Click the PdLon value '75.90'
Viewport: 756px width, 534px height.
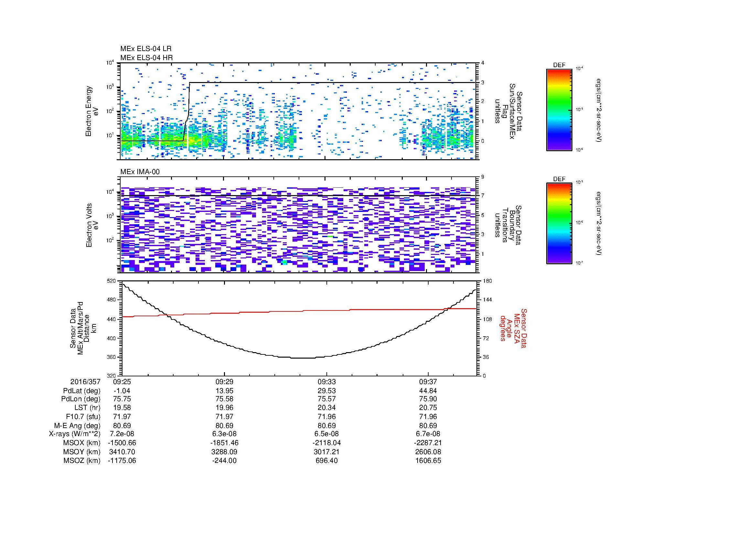[428, 399]
